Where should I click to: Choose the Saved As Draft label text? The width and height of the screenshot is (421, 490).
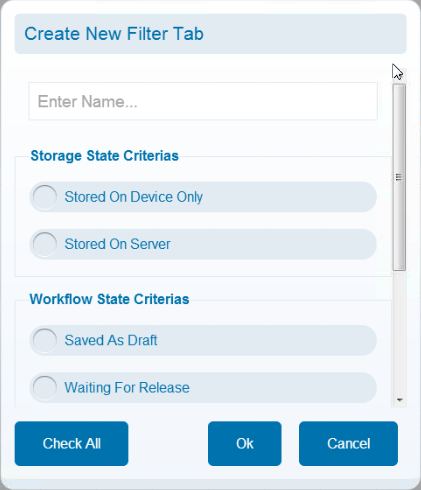(x=111, y=340)
